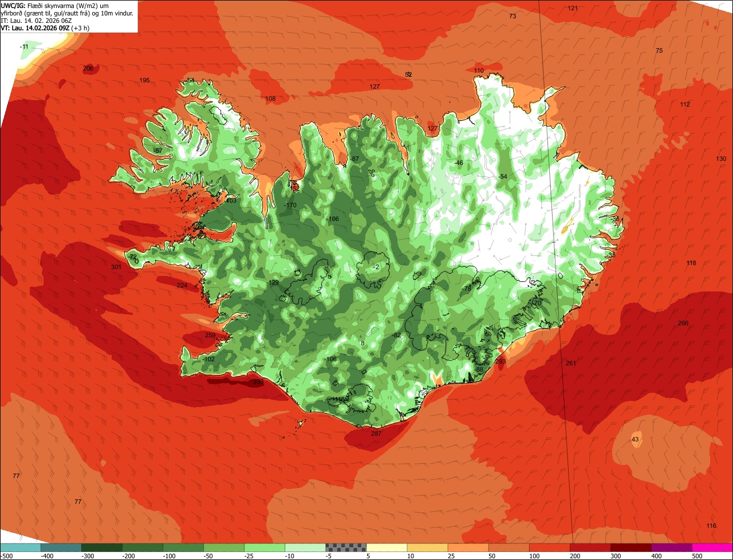Click the title line 'UWC/IG: Flæði skynvarma (W/m2) um'
The height and width of the screenshot is (560, 733).
click(55, 5)
